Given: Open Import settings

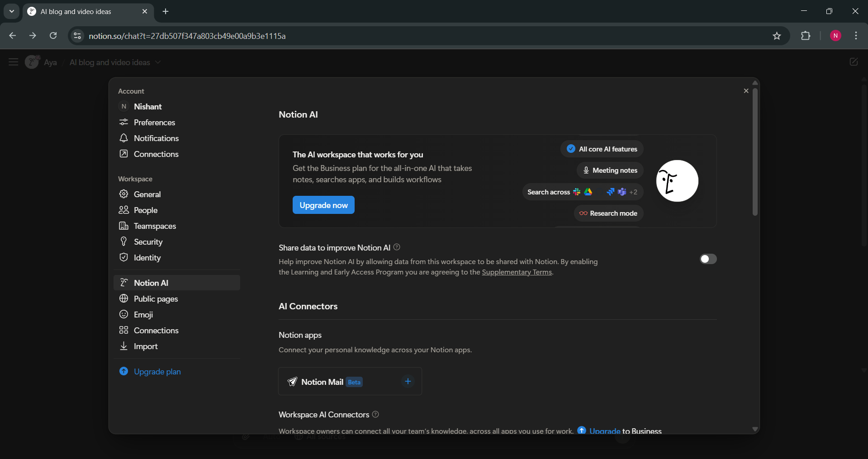Looking at the screenshot, I should click(177, 346).
